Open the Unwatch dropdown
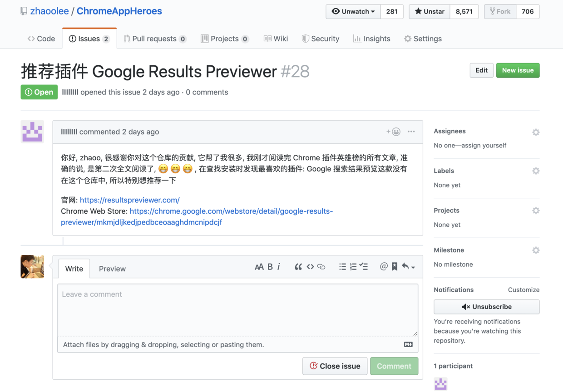 [x=353, y=11]
